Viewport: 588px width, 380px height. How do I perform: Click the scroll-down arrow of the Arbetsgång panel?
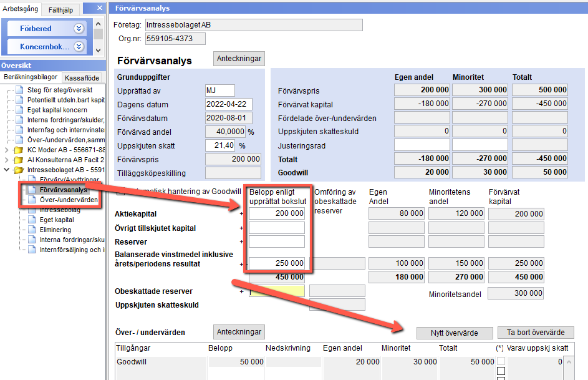[99, 51]
